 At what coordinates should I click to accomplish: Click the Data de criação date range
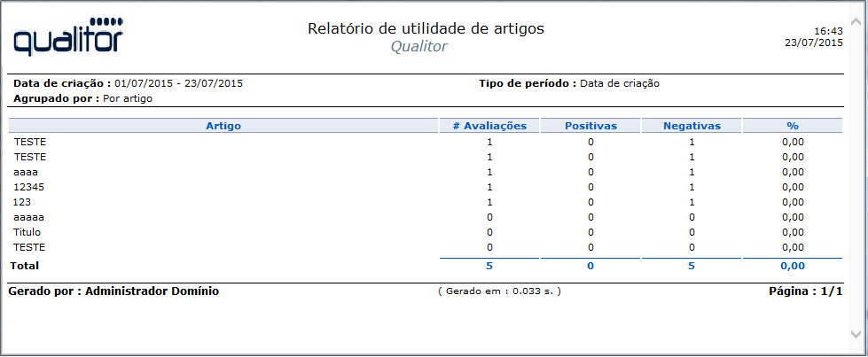click(178, 83)
